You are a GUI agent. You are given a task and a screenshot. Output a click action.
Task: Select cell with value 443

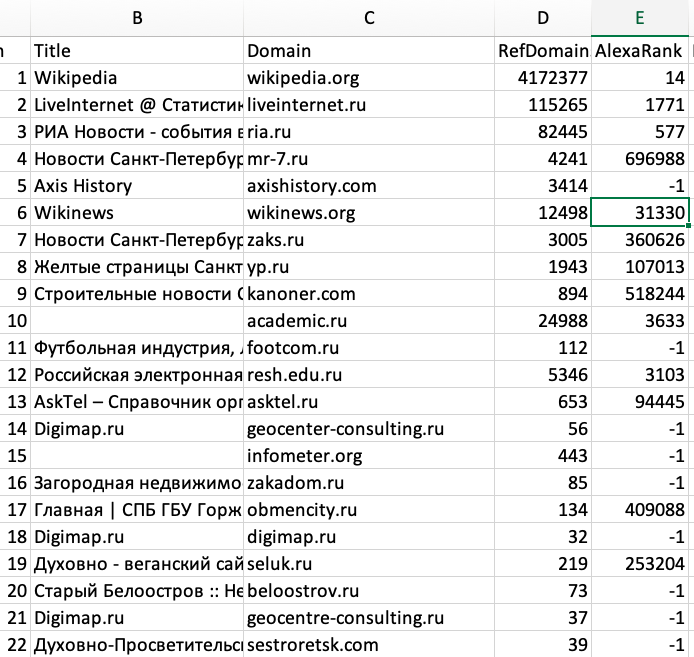(543, 456)
